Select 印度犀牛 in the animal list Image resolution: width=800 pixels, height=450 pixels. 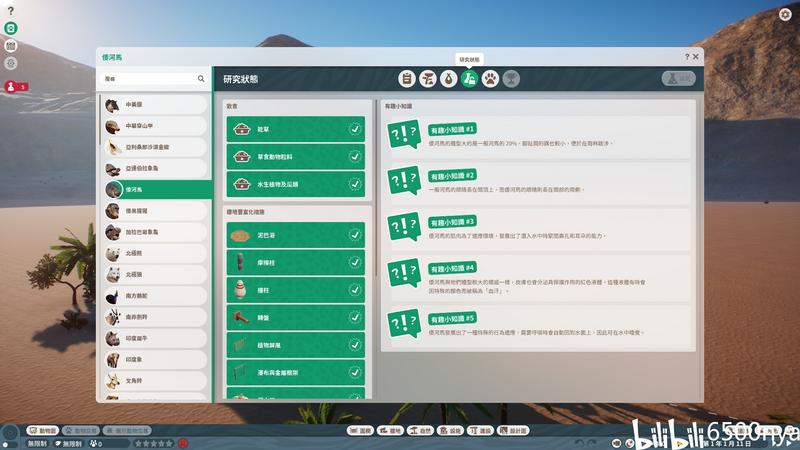click(156, 338)
